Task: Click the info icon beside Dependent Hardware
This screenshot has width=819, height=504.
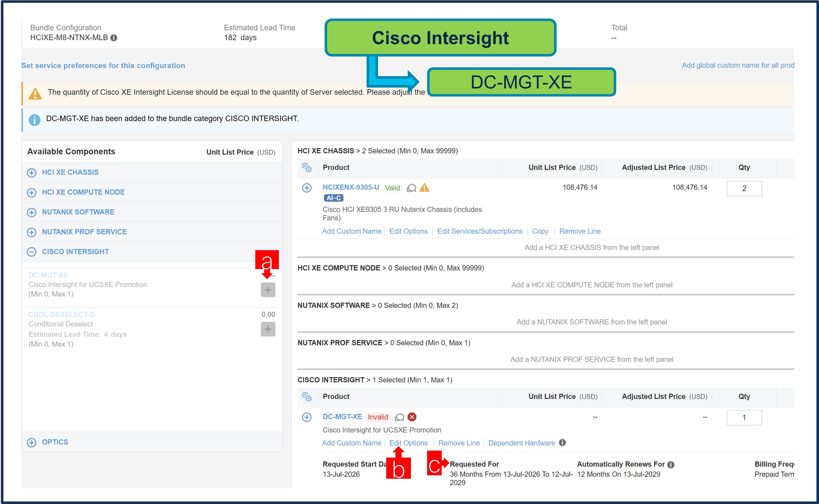Action: click(562, 443)
